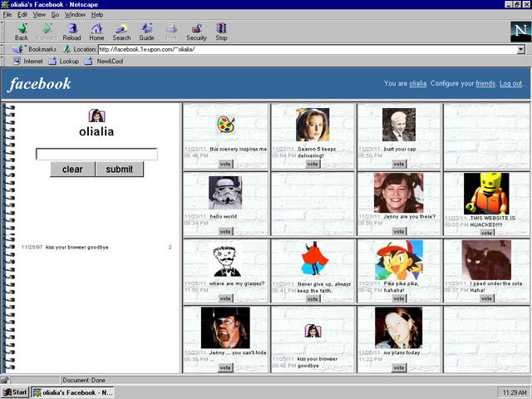The width and height of the screenshot is (532, 399).
Task: Click the Guide toolbar icon
Action: 146,32
